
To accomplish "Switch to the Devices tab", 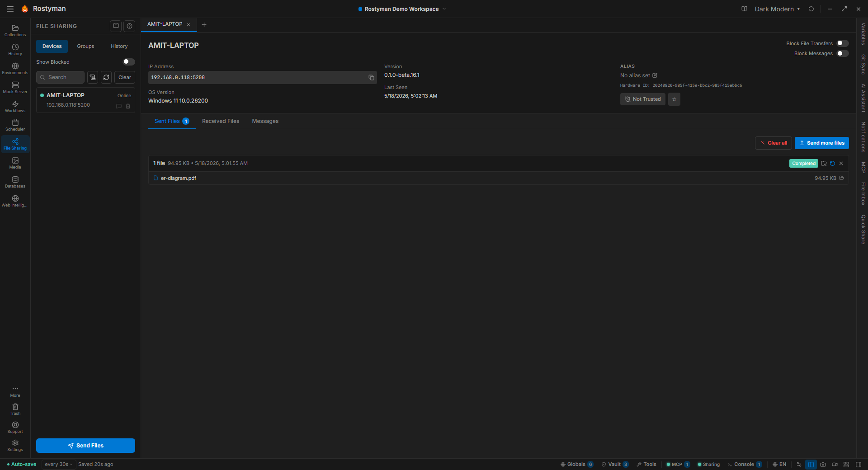I will 52,46.
